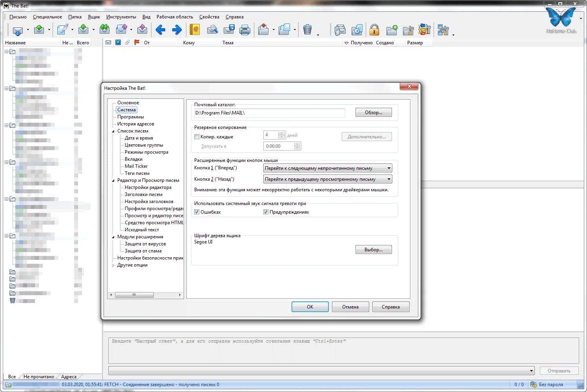Open the 'Кнопка 2 (Назад)' dropdown
Viewport: 587px width, 392px height.
[x=328, y=179]
